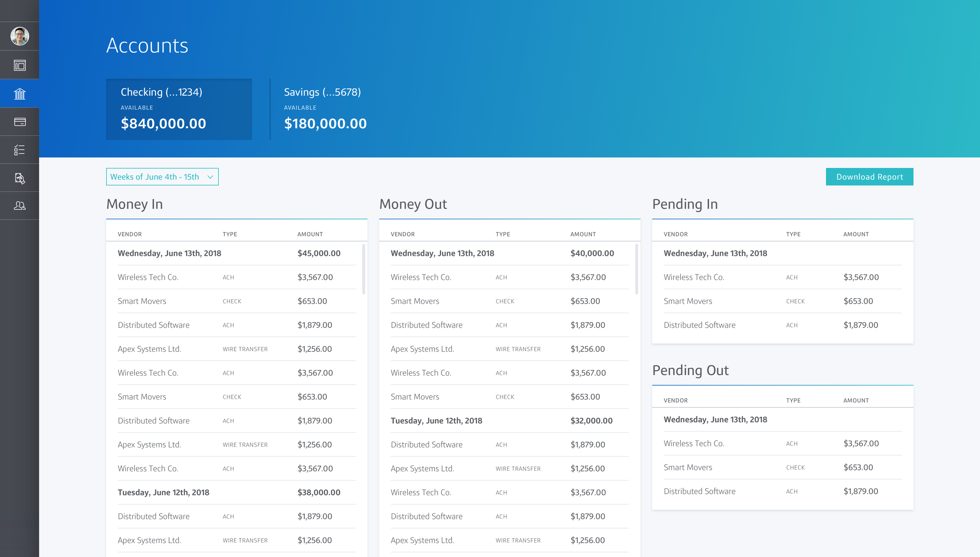
Task: Select Tuesday, June 12th row in Money Out
Action: (509, 421)
